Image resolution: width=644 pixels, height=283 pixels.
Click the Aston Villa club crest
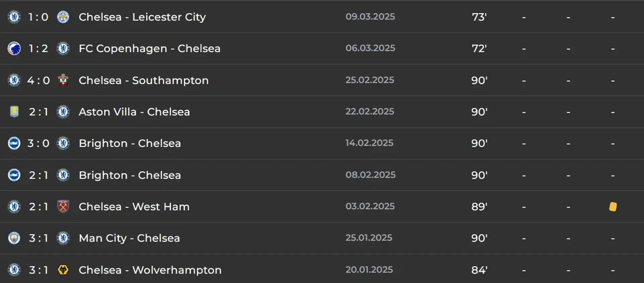[x=14, y=112]
